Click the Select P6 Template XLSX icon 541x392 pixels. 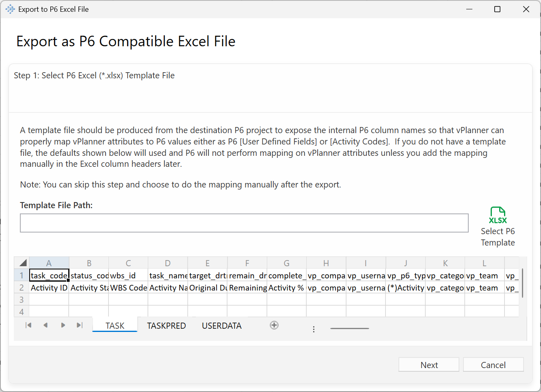498,215
